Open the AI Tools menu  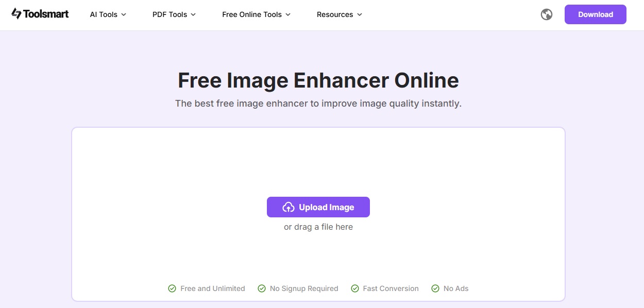pos(108,14)
